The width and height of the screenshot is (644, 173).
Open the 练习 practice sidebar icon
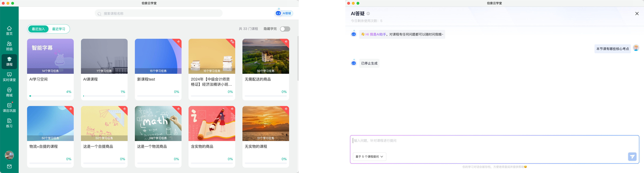[9, 123]
